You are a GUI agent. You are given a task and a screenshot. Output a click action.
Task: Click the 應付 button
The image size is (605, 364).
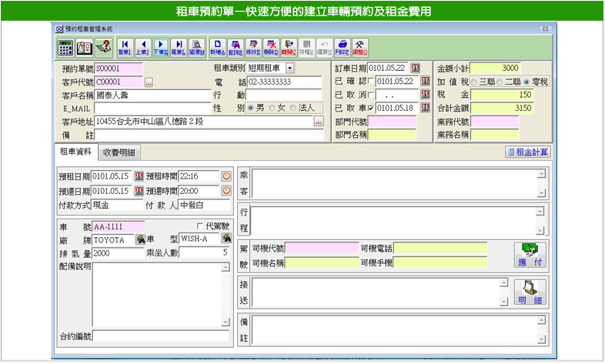click(529, 255)
